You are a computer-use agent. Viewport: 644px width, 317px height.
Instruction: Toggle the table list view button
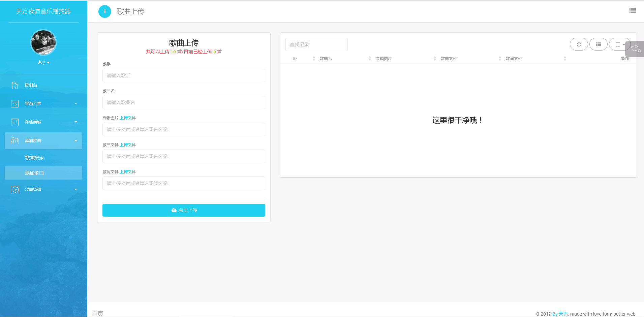point(598,44)
